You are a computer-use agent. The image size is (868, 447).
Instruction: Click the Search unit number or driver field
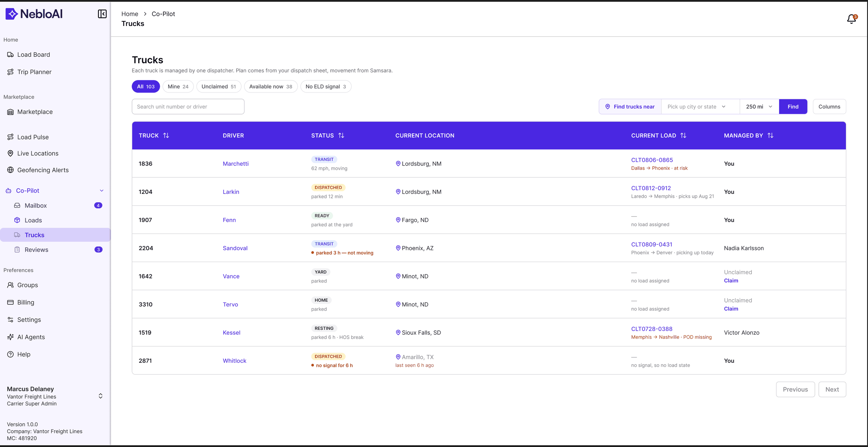click(x=188, y=107)
